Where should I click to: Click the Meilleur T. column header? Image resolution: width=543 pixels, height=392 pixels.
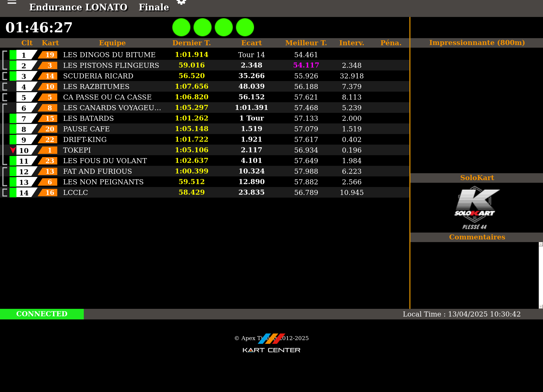coord(306,43)
